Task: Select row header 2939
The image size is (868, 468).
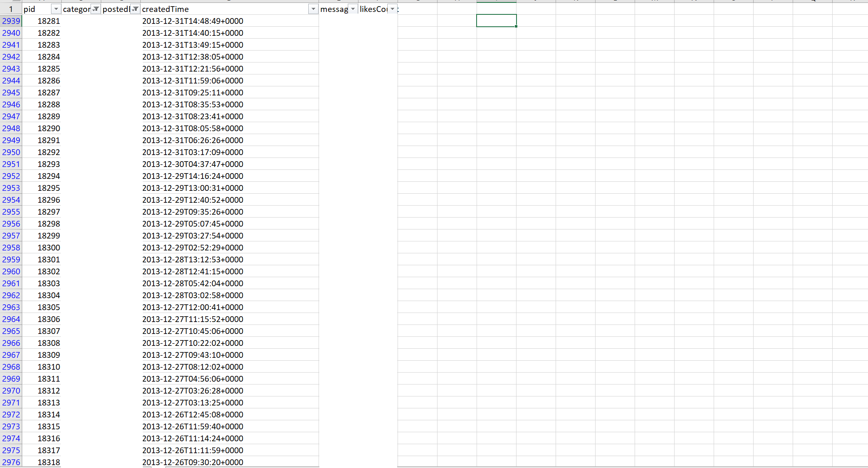Action: [11, 21]
